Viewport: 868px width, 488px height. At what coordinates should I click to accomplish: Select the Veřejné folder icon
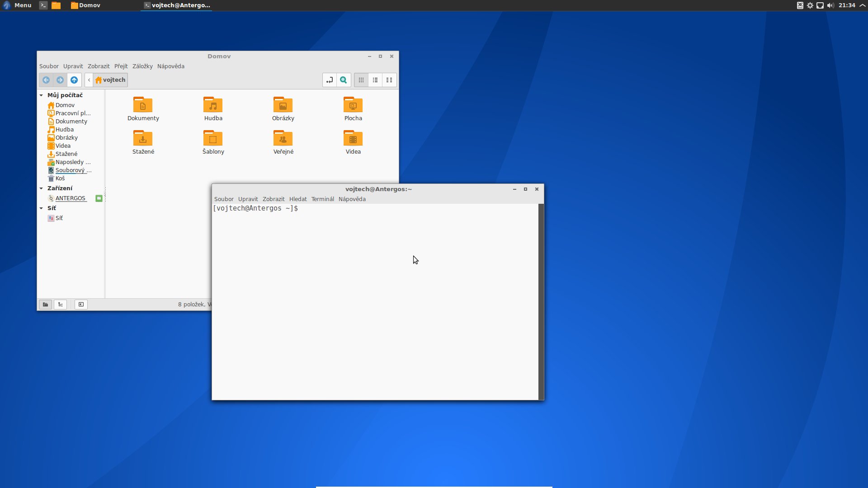click(283, 138)
